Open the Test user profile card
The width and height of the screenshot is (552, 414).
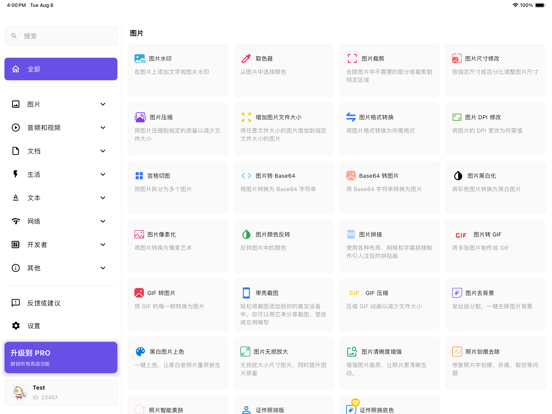[x=61, y=392]
